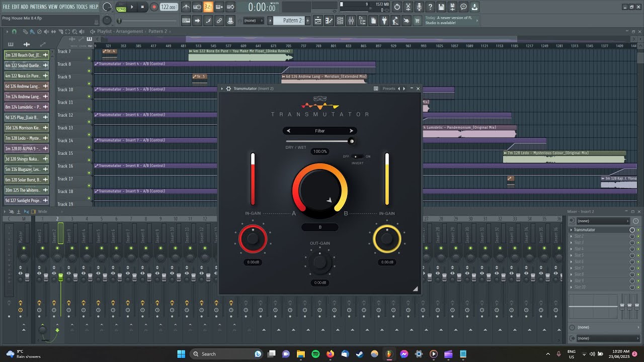Open the EDIT menu

16,7
